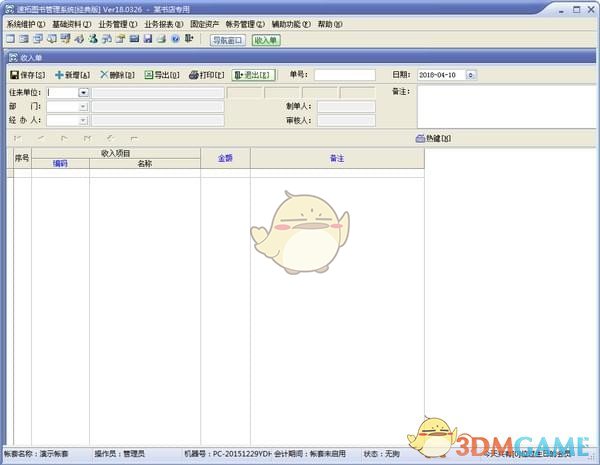Viewport: 600px width, 465px height.
Task: Add a new record with 新增
Action: [x=72, y=75]
